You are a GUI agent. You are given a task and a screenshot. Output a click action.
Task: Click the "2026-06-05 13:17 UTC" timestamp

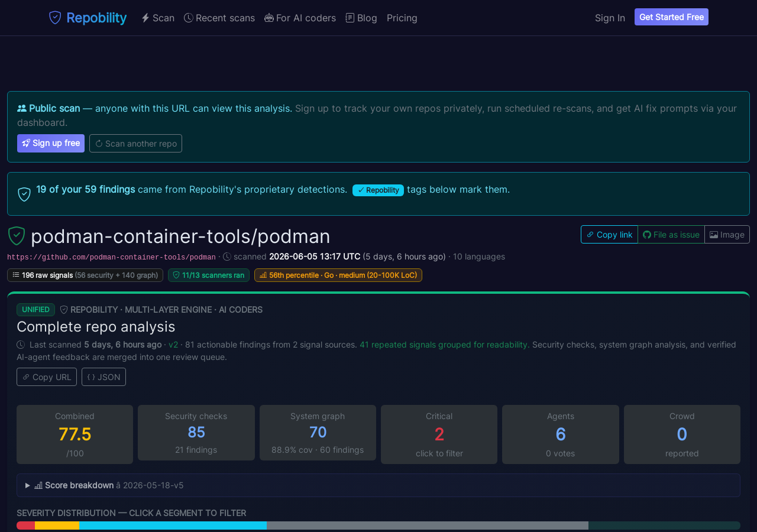tap(315, 257)
